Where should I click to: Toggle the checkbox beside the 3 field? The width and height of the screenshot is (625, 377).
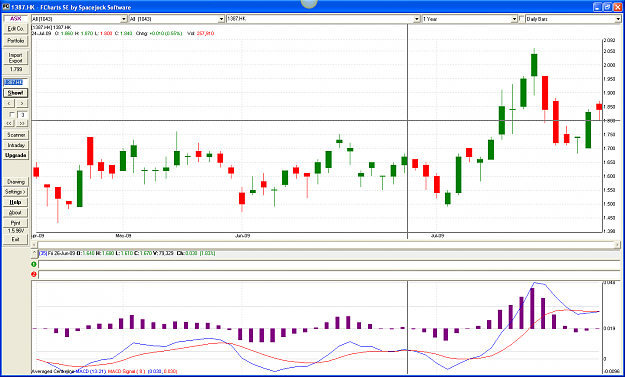tap(12, 115)
